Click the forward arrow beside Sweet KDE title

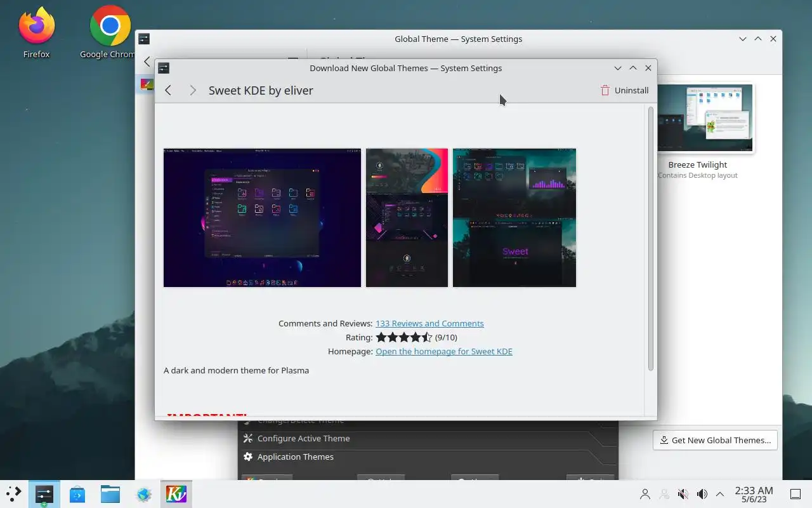click(193, 90)
